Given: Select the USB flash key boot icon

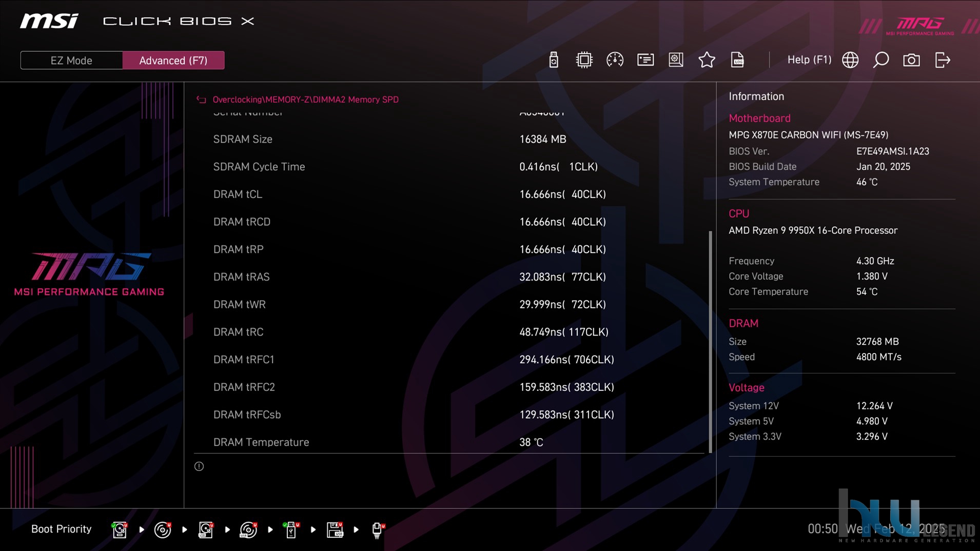Looking at the screenshot, I should tap(291, 529).
